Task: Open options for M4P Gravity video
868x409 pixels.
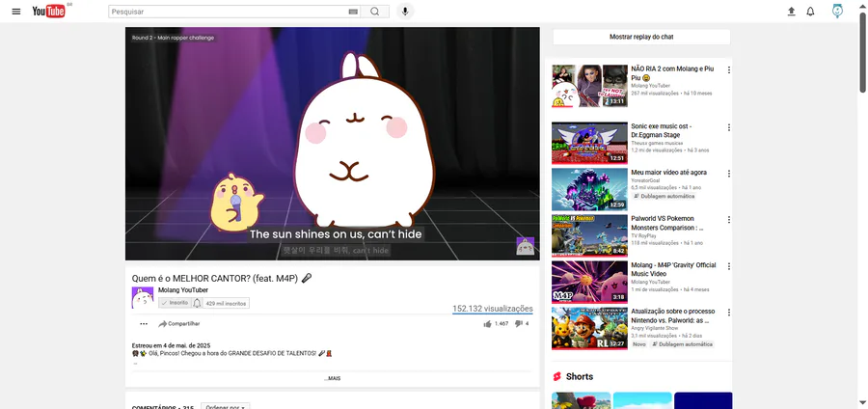Action: click(728, 266)
